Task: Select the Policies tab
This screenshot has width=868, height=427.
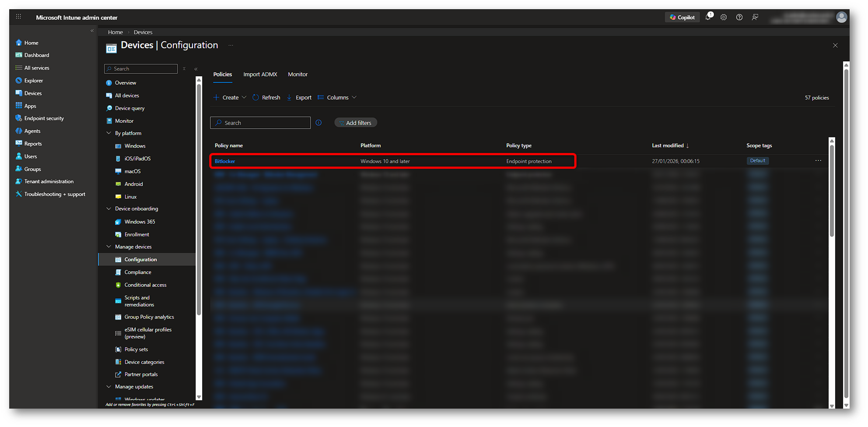Action: click(x=223, y=74)
